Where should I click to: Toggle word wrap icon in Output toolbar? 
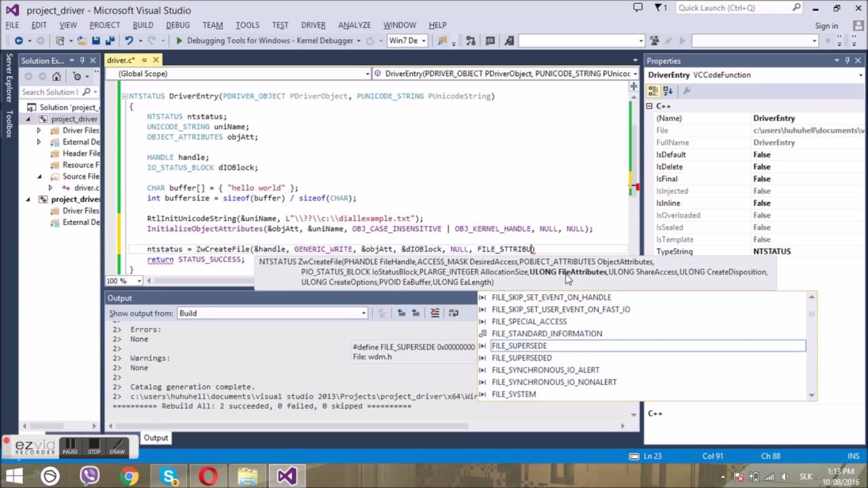[x=454, y=313]
